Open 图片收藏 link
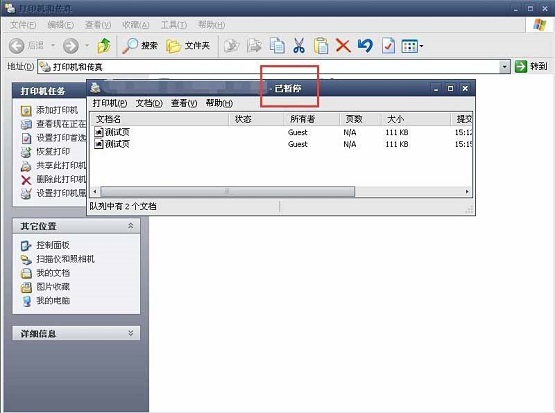 (x=53, y=287)
